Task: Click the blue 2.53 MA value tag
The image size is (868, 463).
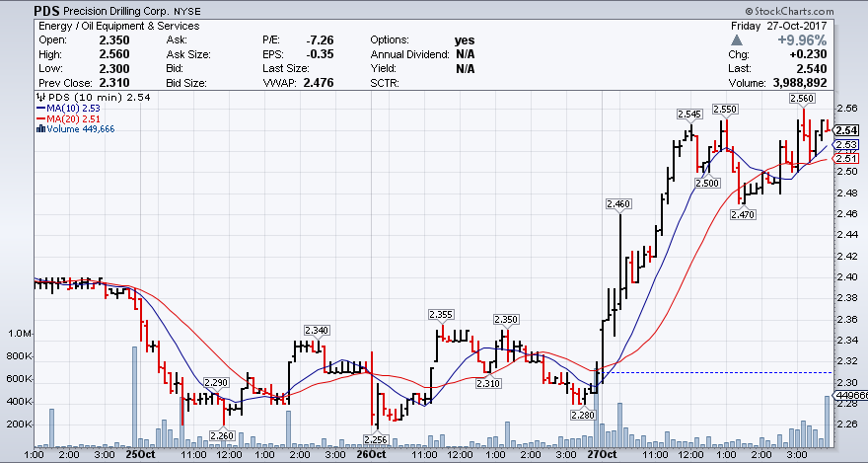Action: (846, 145)
